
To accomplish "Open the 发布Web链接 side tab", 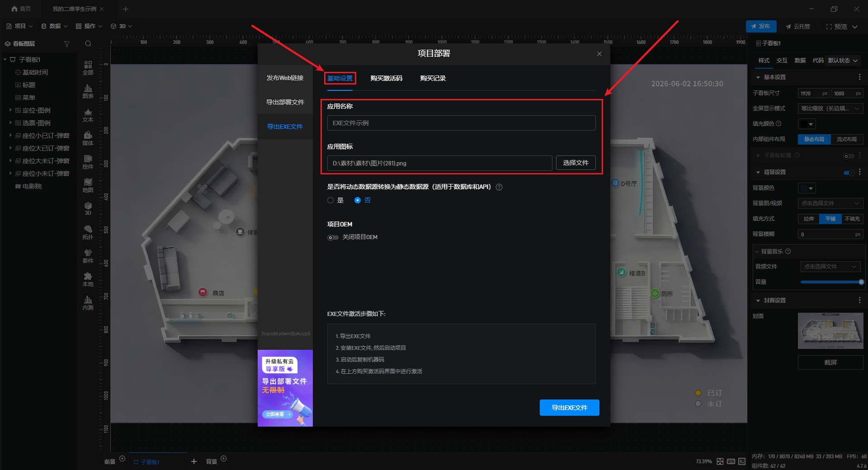I will (x=285, y=78).
